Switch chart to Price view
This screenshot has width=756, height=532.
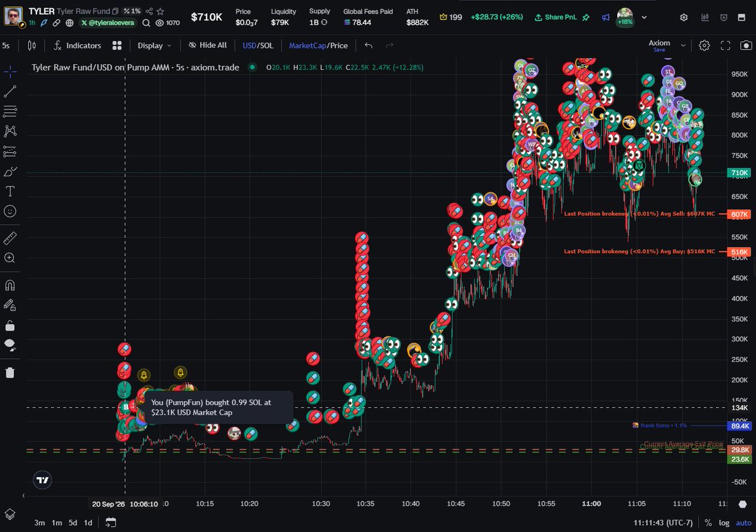[338, 45]
